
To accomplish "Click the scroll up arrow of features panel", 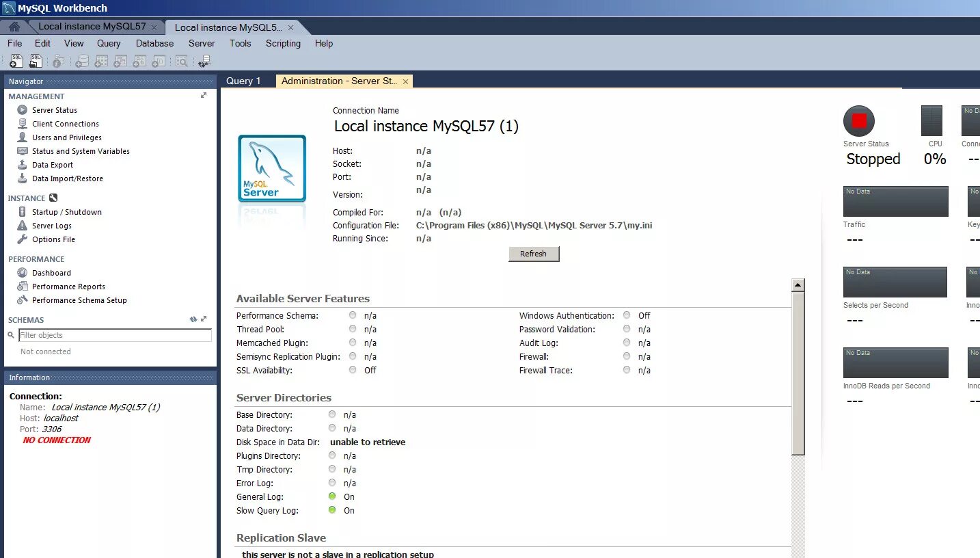I will (x=798, y=285).
